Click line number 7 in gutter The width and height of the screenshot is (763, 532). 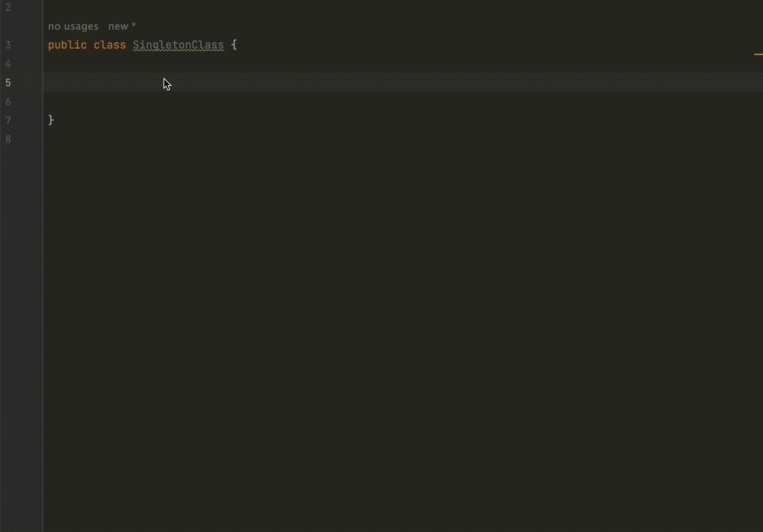tap(8, 120)
